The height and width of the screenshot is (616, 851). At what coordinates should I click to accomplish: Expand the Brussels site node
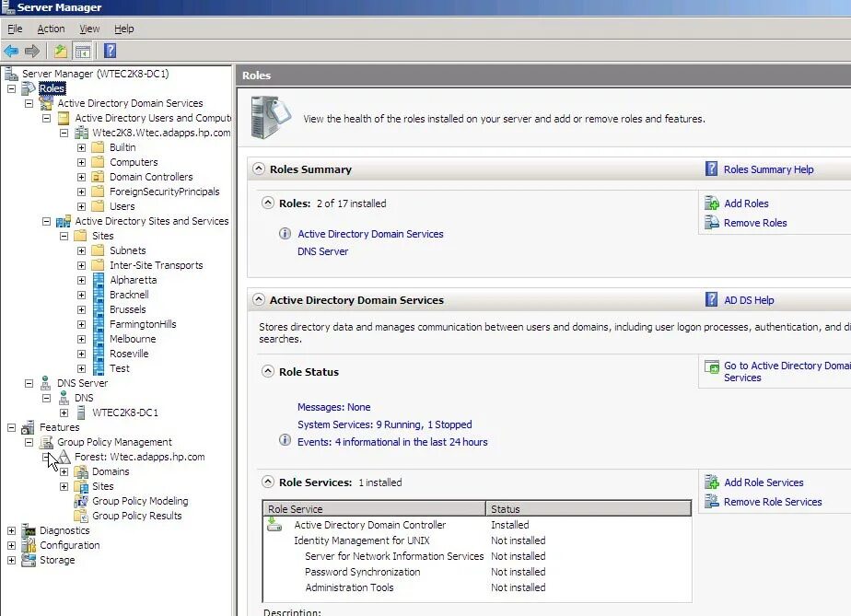[x=81, y=309]
